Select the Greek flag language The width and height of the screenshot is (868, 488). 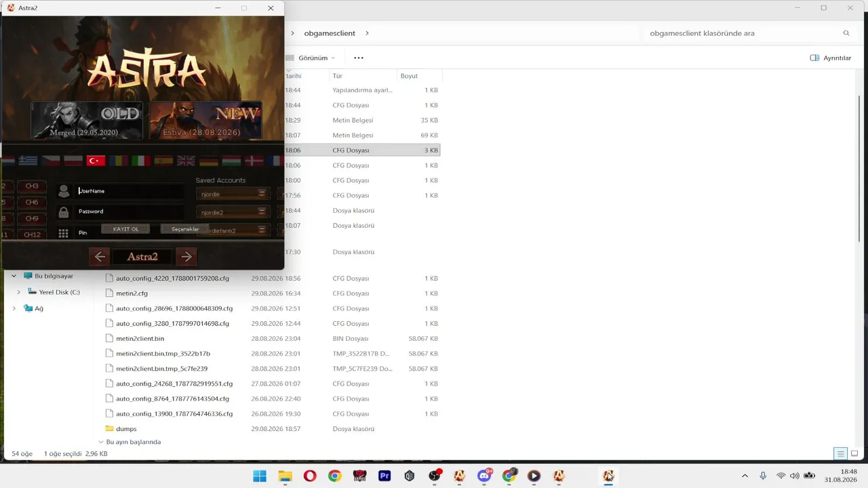pyautogui.click(x=28, y=161)
